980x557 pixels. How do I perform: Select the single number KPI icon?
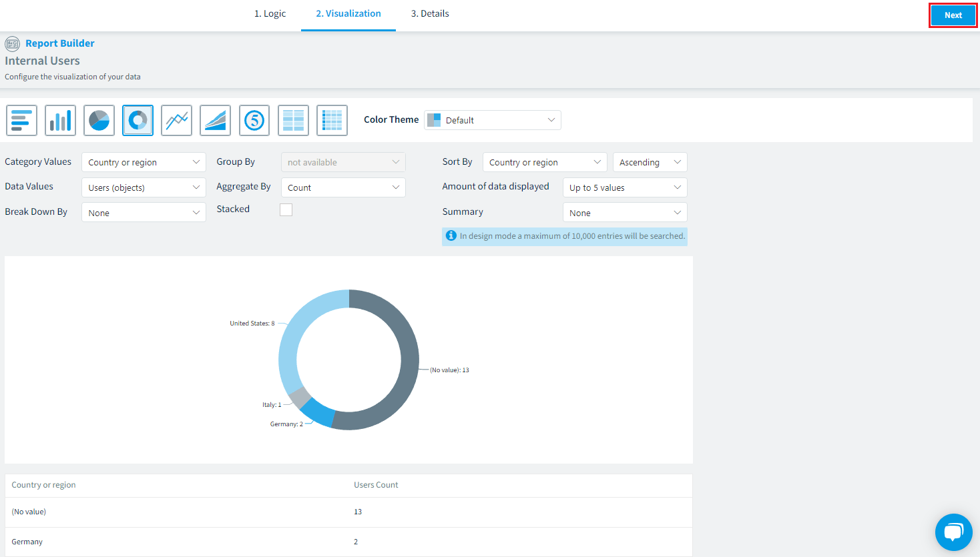point(254,120)
